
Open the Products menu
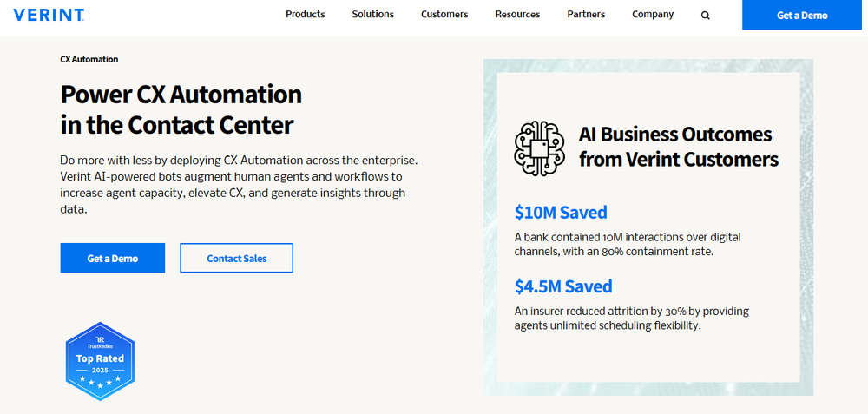(x=305, y=15)
